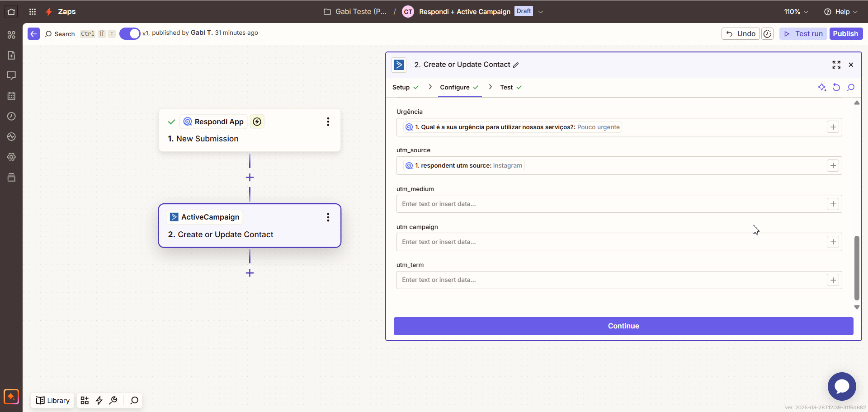This screenshot has width=868, height=412.
Task: Add a step below ActiveCampaign
Action: tap(250, 273)
